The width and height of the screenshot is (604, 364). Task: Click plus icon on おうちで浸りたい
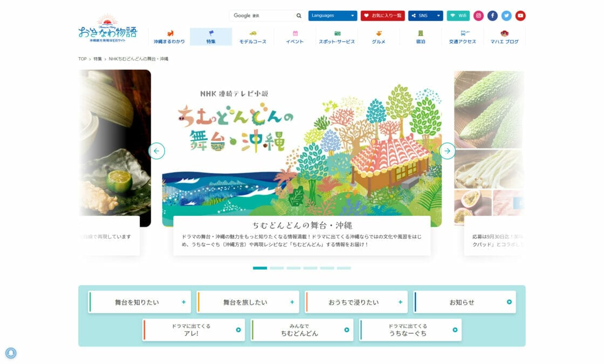400,302
